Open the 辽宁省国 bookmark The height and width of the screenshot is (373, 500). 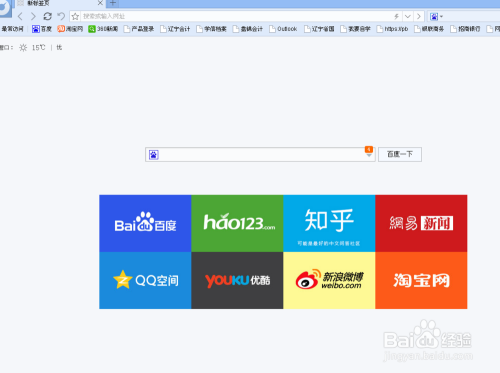click(319, 29)
